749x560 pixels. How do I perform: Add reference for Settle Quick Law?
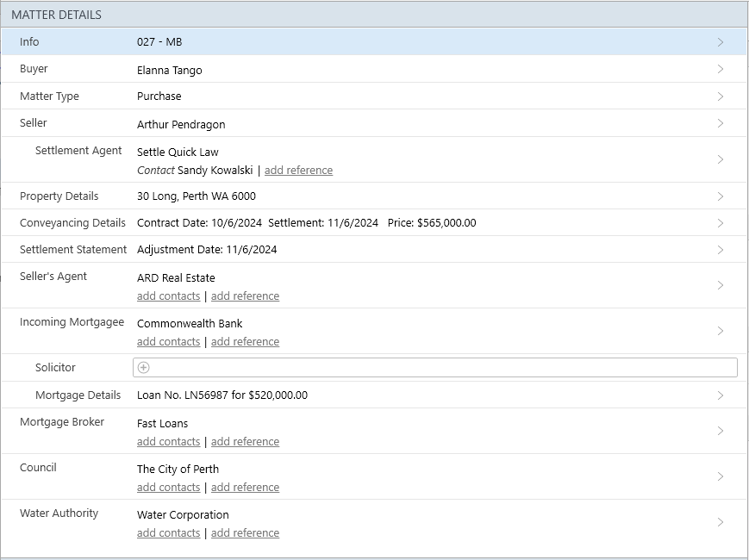[298, 171]
